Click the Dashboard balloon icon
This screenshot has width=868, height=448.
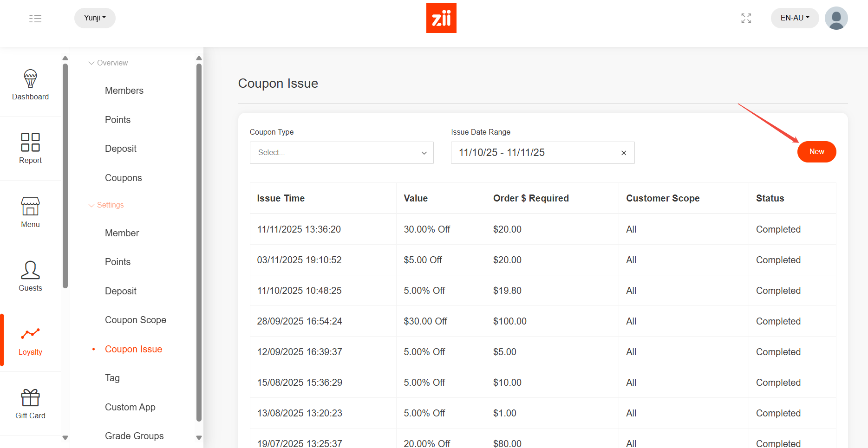[x=30, y=79]
